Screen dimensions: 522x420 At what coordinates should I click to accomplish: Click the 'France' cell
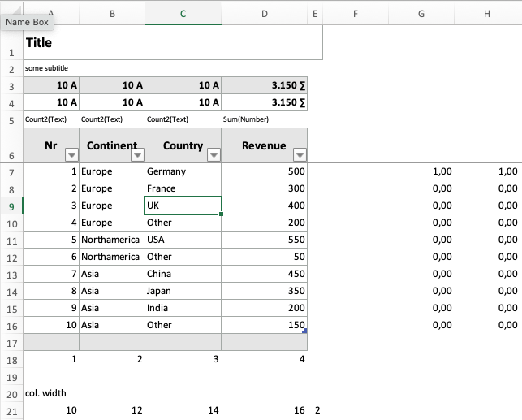tap(183, 188)
